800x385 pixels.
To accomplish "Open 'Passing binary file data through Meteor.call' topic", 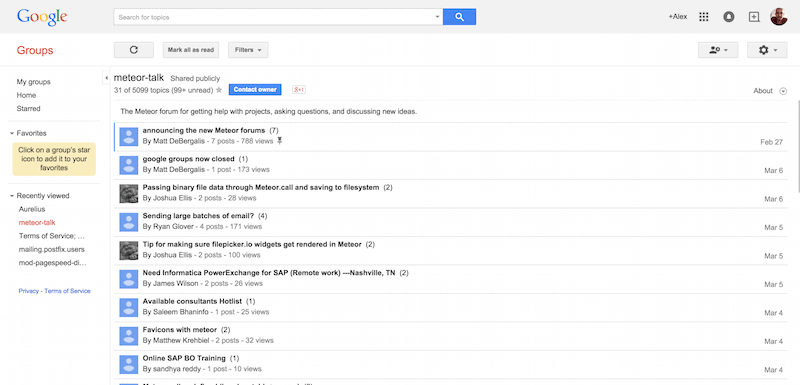I will (x=261, y=188).
